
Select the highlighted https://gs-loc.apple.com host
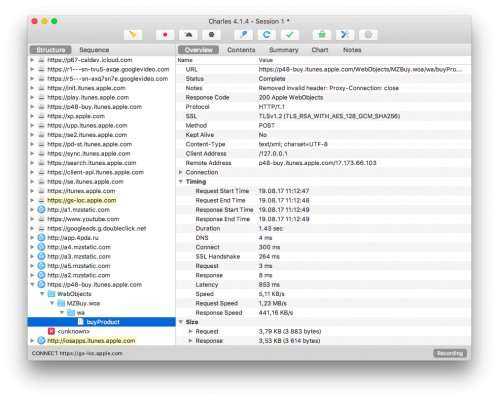[82, 200]
